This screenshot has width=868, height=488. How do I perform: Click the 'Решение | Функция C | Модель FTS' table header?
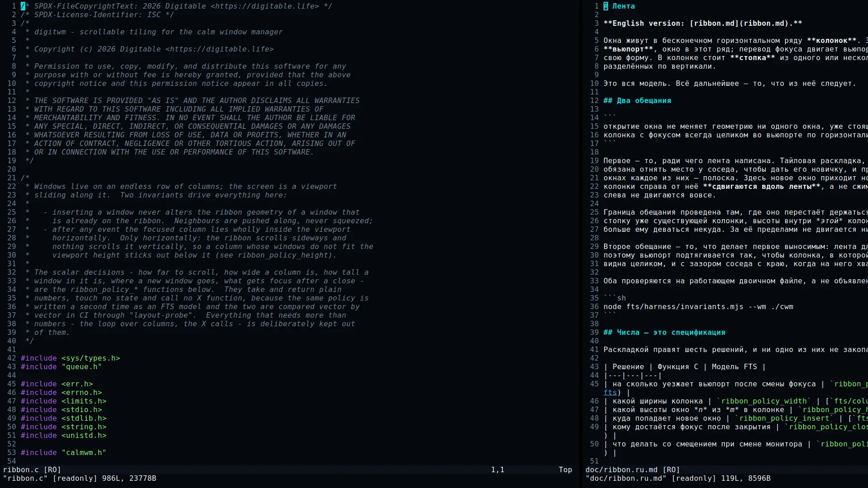click(685, 366)
